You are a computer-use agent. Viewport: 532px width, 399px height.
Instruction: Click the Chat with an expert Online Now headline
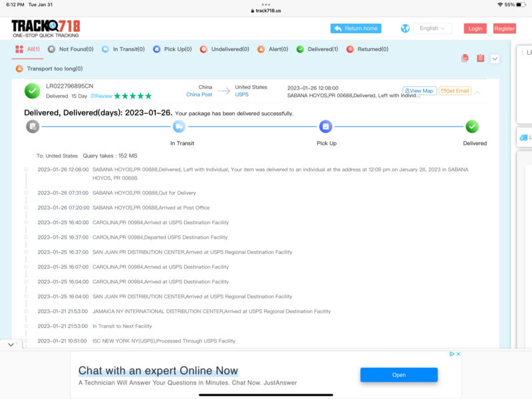[158, 370]
